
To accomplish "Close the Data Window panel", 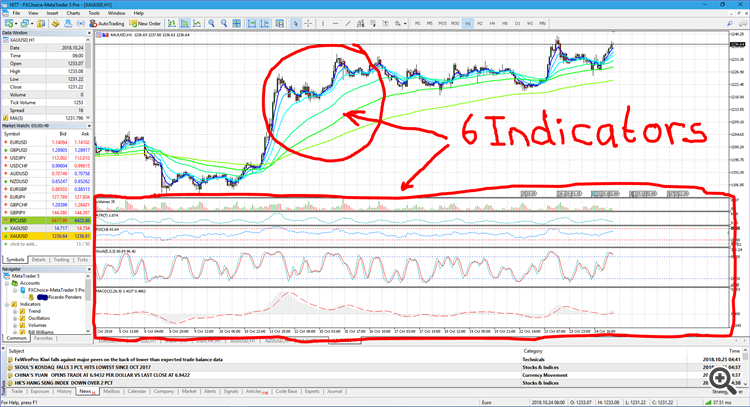I will [x=88, y=33].
